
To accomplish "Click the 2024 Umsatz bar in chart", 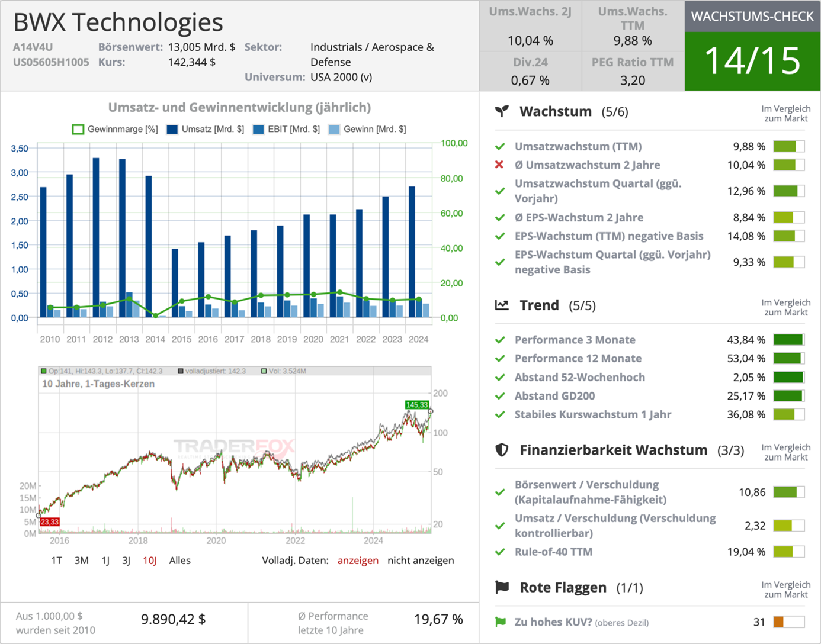I will (412, 252).
